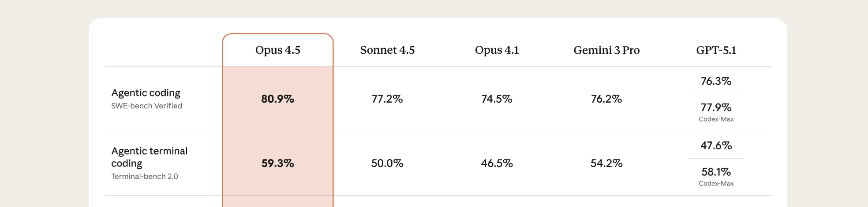Click the GPT-5.1 column header
Image resolution: width=868 pixels, height=207 pixels.
click(x=716, y=50)
